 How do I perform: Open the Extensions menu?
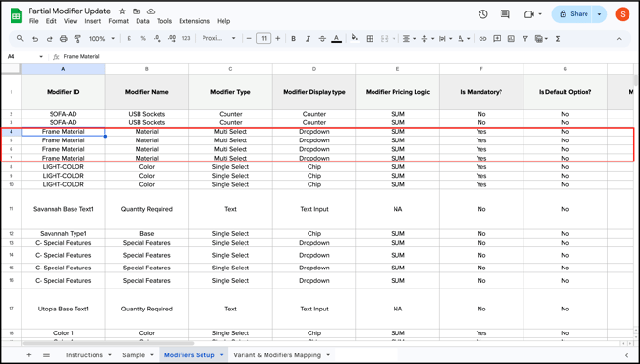(x=194, y=21)
